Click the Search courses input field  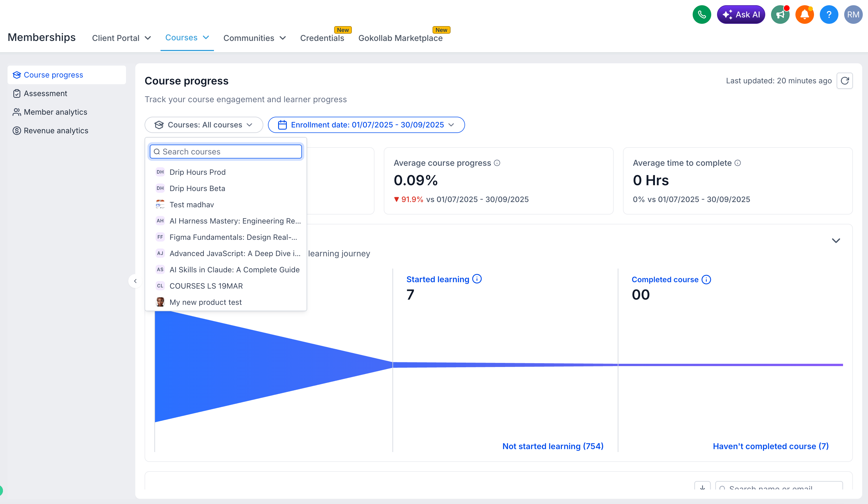pos(226,152)
